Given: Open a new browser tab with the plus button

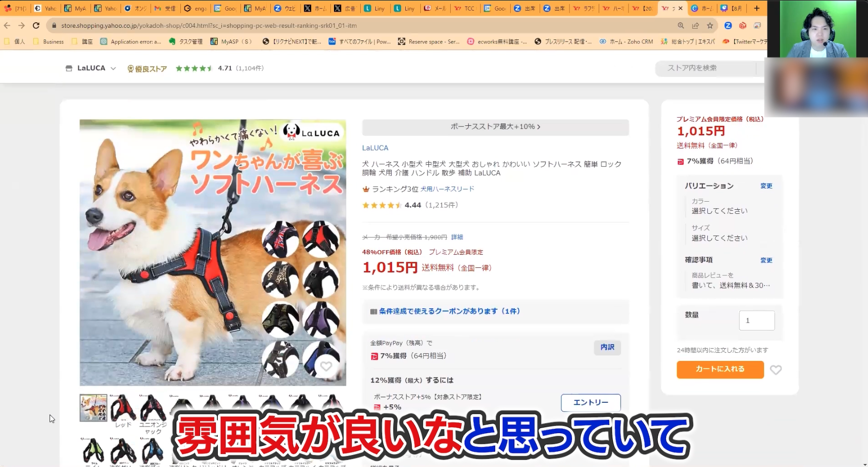Looking at the screenshot, I should click(756, 8).
